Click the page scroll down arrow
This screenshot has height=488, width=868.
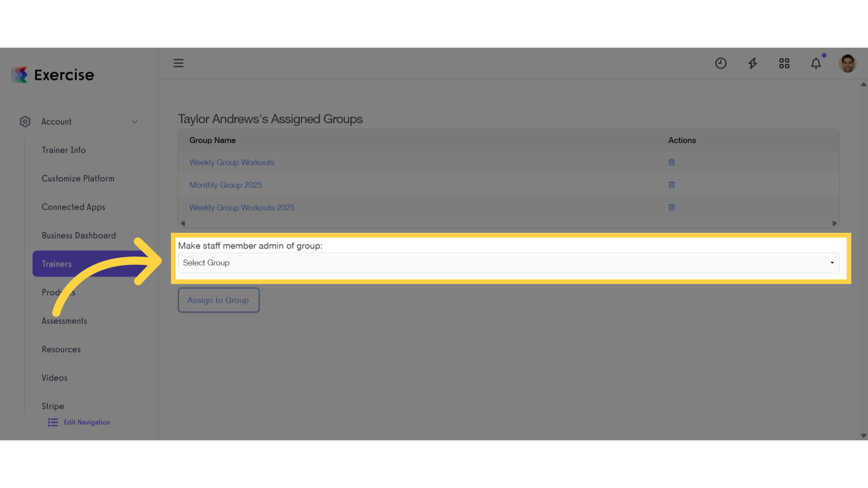pos(863,436)
